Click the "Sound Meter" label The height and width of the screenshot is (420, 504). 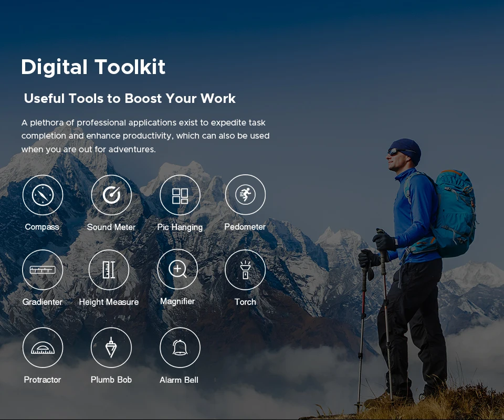[111, 227]
